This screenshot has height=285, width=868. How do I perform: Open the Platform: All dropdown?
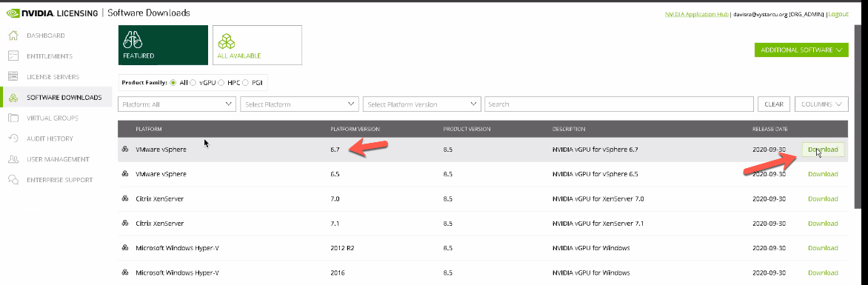(177, 104)
